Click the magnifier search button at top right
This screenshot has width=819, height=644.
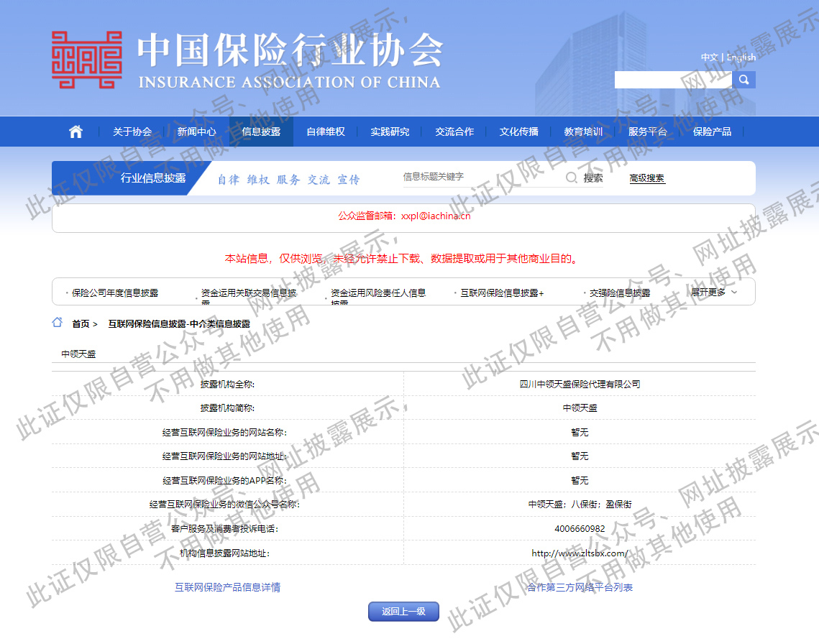click(x=744, y=80)
